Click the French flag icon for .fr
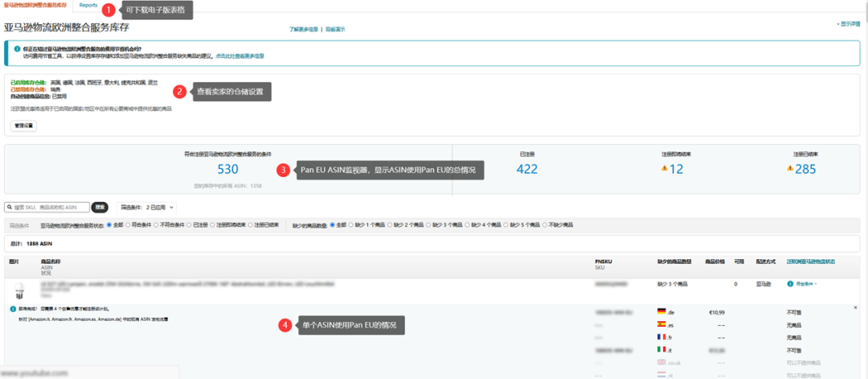Viewport: 868px width, 379px height. [x=661, y=337]
